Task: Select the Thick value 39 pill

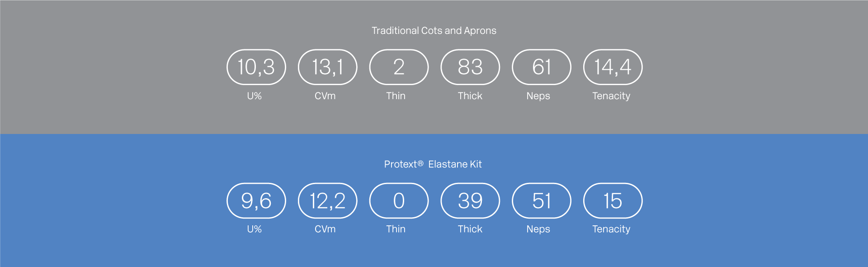Action: click(x=470, y=200)
